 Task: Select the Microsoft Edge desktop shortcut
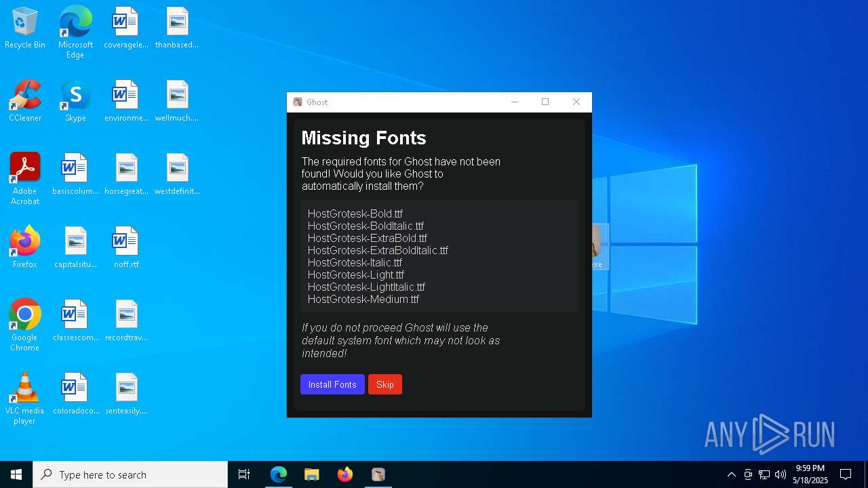pos(75,33)
